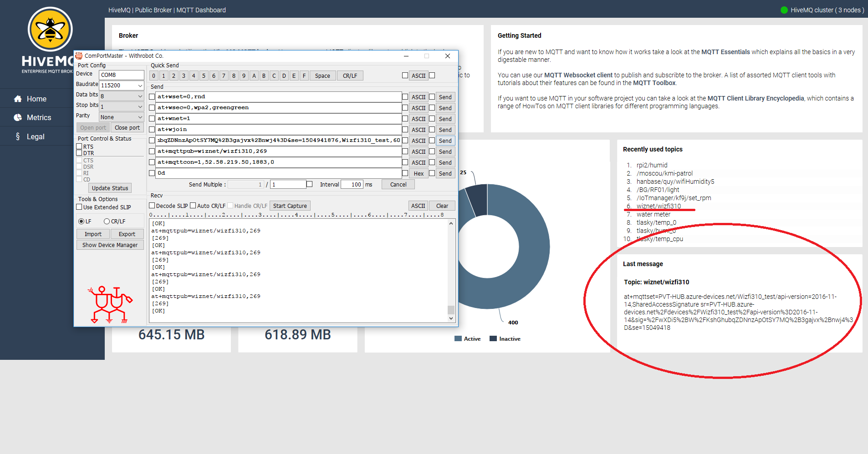Click the Import button
Image resolution: width=868 pixels, height=454 pixels.
coord(93,234)
